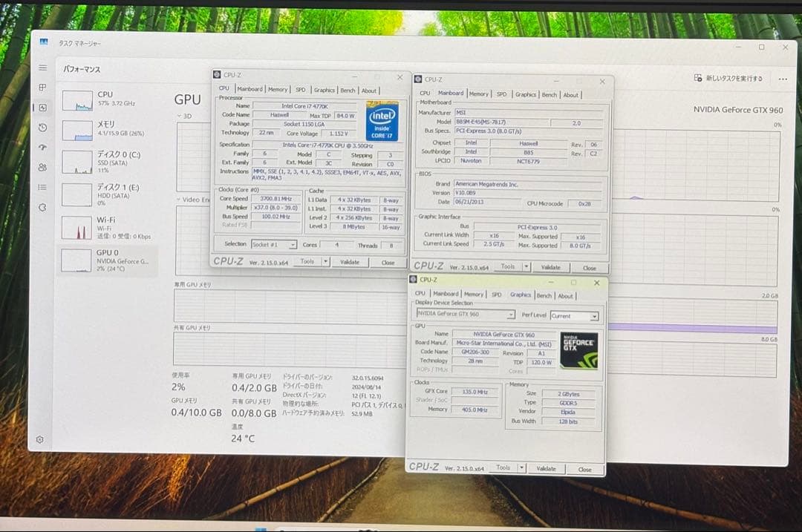Click Tools button in CPU-Z graphics window

click(503, 467)
